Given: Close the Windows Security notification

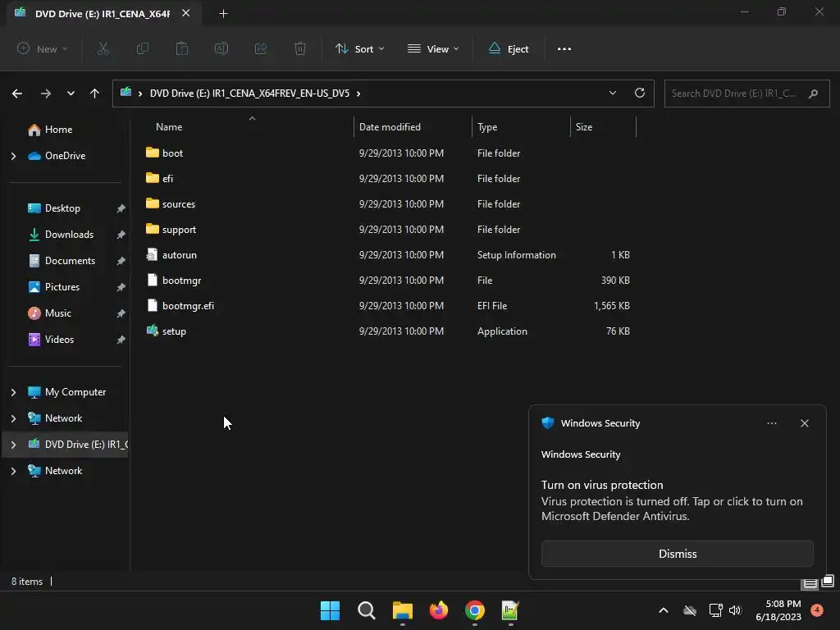Looking at the screenshot, I should coord(804,423).
